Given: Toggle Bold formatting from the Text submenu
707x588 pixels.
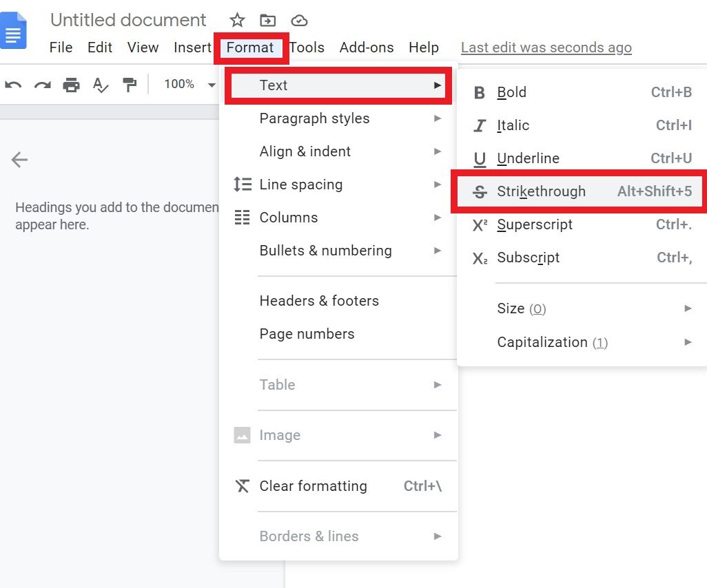Looking at the screenshot, I should [511, 92].
